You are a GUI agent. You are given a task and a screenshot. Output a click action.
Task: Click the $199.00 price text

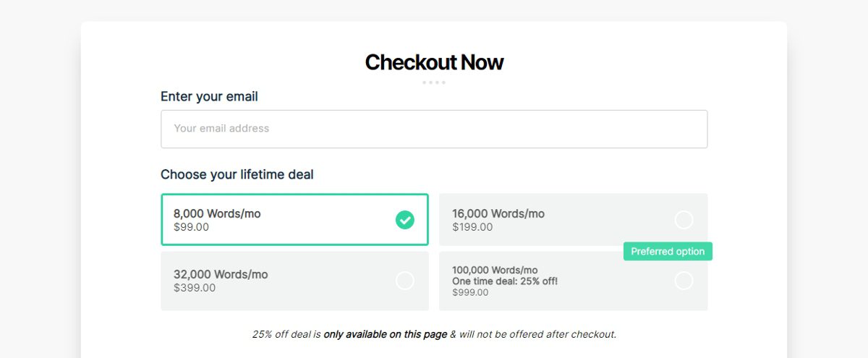tap(472, 227)
